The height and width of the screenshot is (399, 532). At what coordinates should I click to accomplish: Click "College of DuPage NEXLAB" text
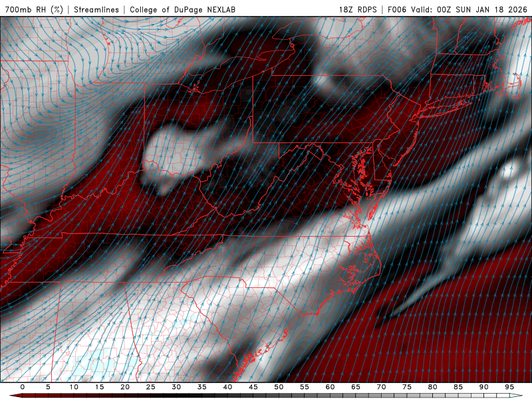182,9
